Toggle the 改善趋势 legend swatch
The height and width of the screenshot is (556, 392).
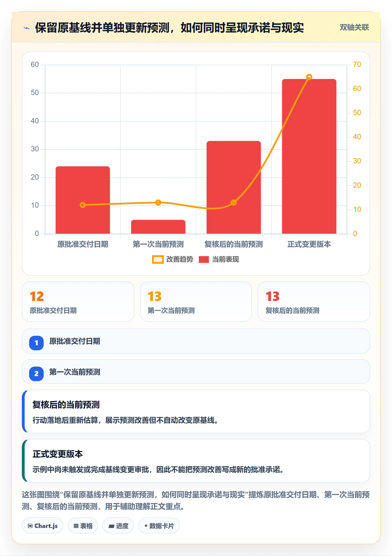[x=158, y=260]
